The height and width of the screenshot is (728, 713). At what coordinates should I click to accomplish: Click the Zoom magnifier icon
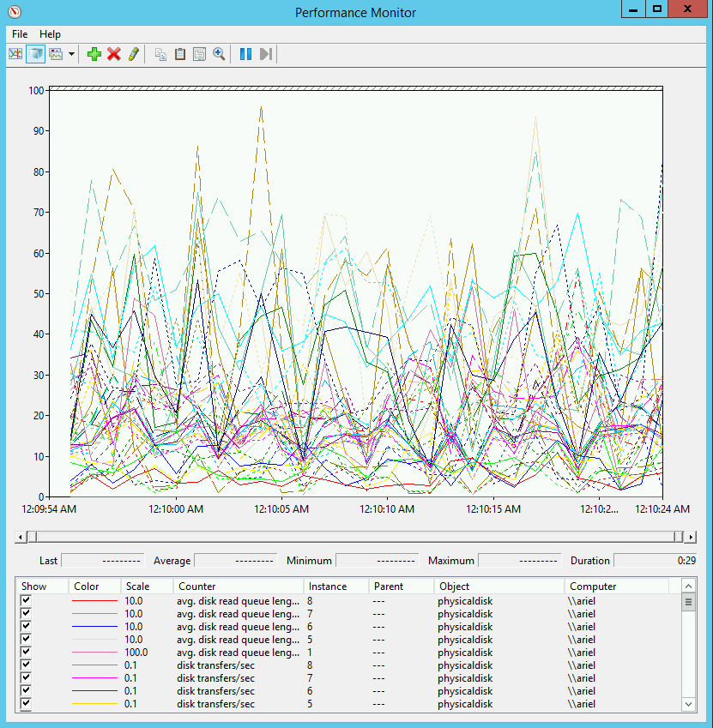[x=219, y=54]
